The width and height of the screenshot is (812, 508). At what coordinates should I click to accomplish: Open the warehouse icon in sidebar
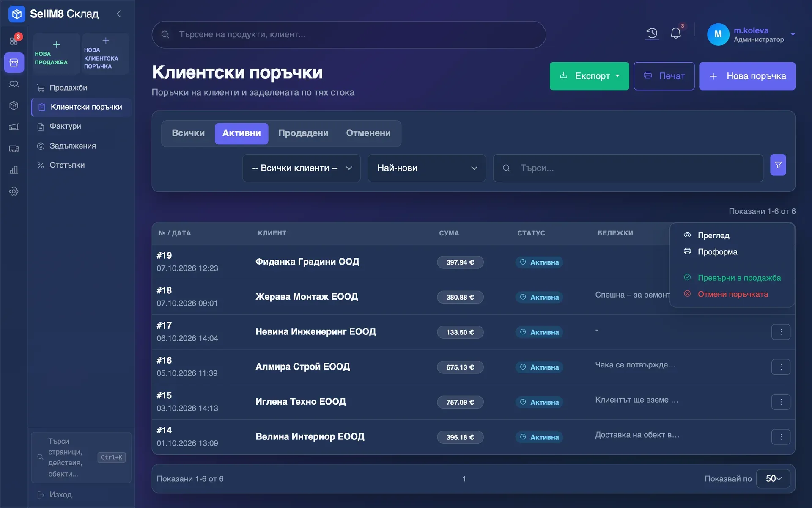point(14,127)
